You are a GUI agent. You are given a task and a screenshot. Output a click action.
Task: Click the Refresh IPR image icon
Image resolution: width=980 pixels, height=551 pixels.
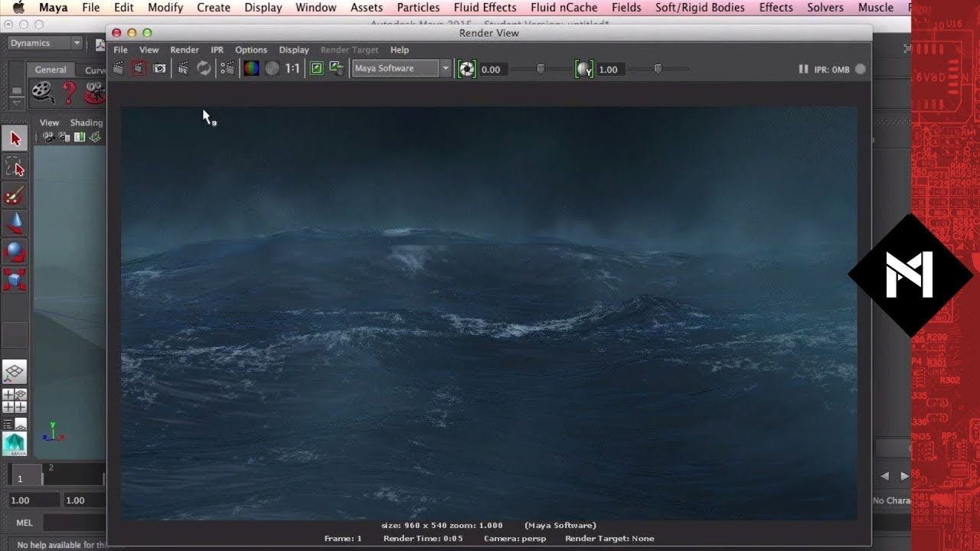204,69
